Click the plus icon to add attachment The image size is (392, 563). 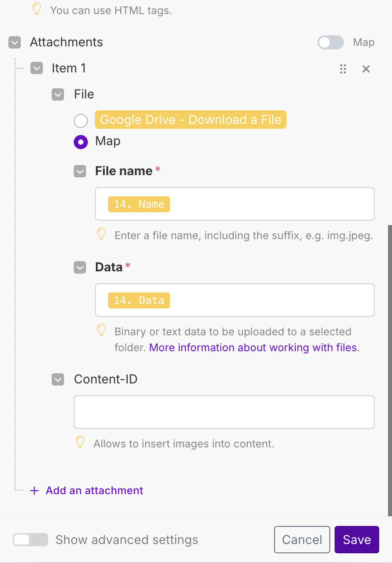click(x=34, y=491)
